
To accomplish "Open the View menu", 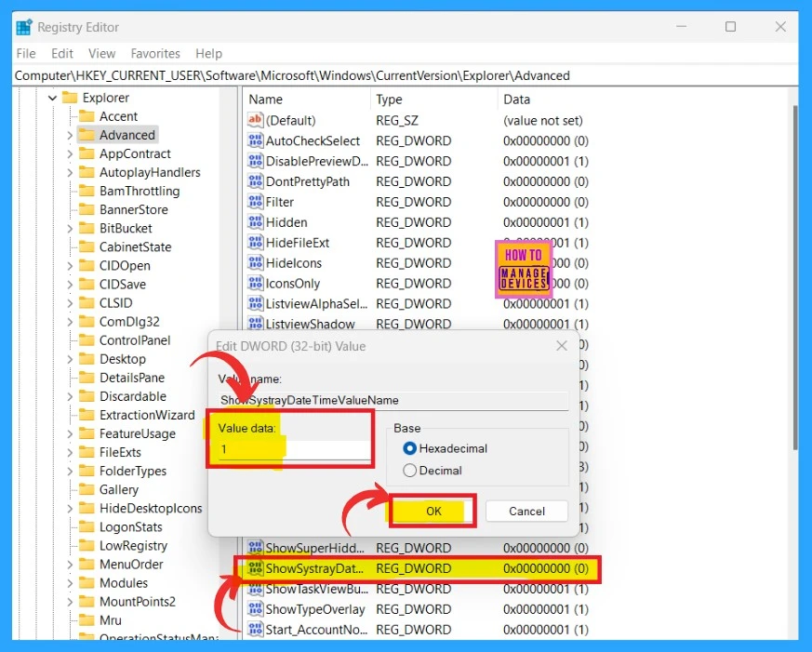I will click(101, 53).
